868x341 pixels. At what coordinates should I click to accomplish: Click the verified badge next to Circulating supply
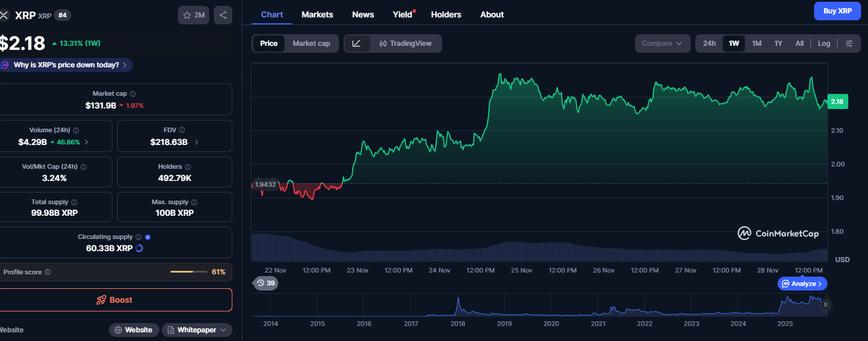(147, 237)
